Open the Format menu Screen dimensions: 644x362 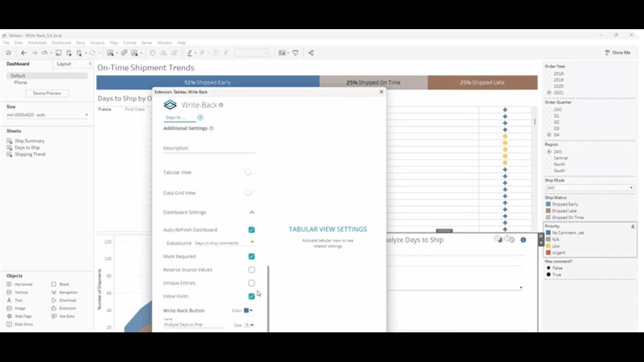click(x=130, y=43)
